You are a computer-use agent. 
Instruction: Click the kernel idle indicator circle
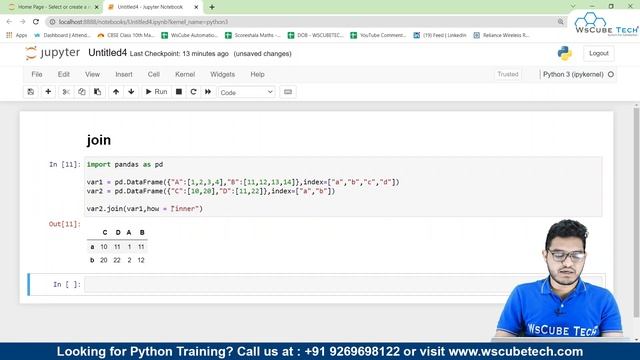tap(611, 74)
